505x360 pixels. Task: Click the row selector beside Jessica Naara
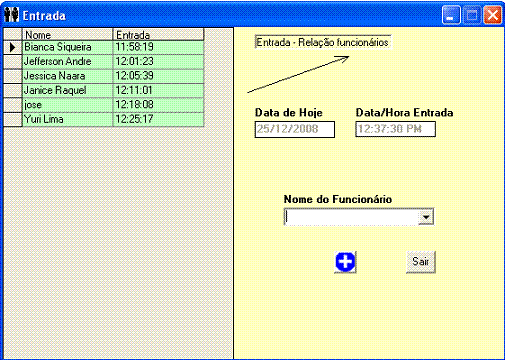pyautogui.click(x=13, y=76)
